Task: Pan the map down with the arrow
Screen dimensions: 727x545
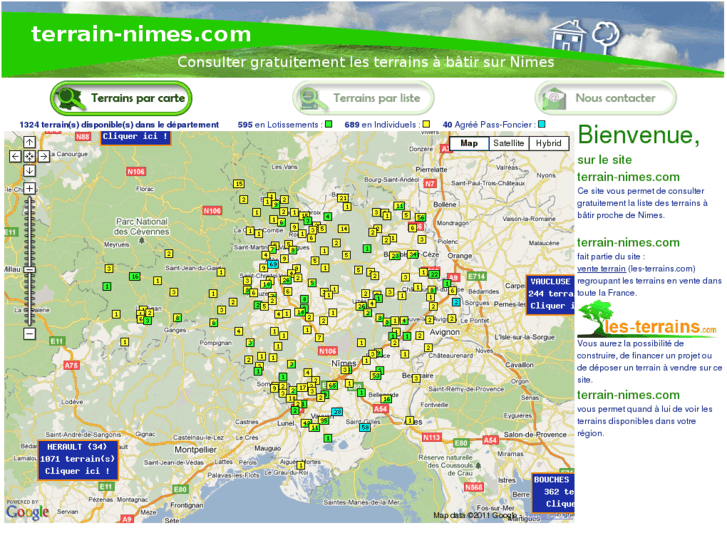Action: pyautogui.click(x=29, y=171)
